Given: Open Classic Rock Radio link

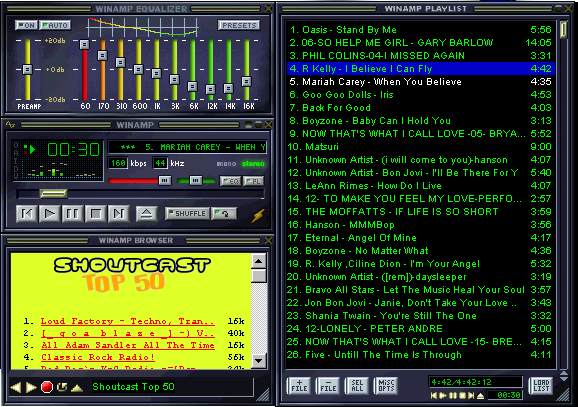Looking at the screenshot, I should point(98,357).
